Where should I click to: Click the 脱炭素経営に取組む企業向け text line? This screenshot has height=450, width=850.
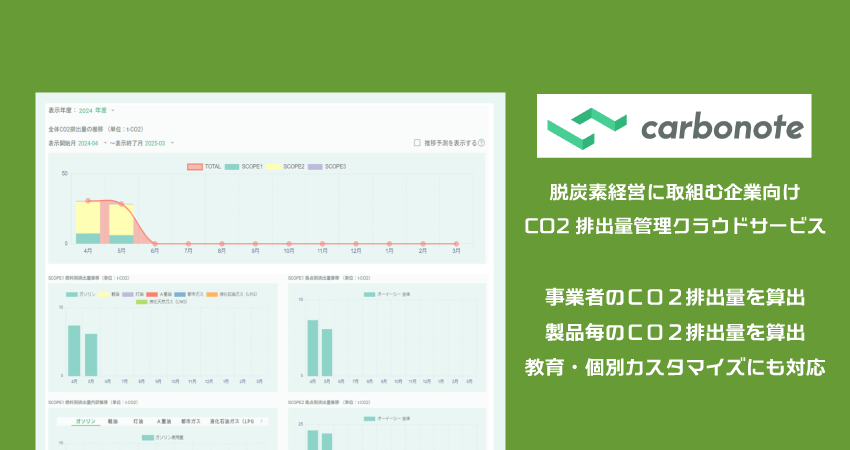[x=675, y=192]
